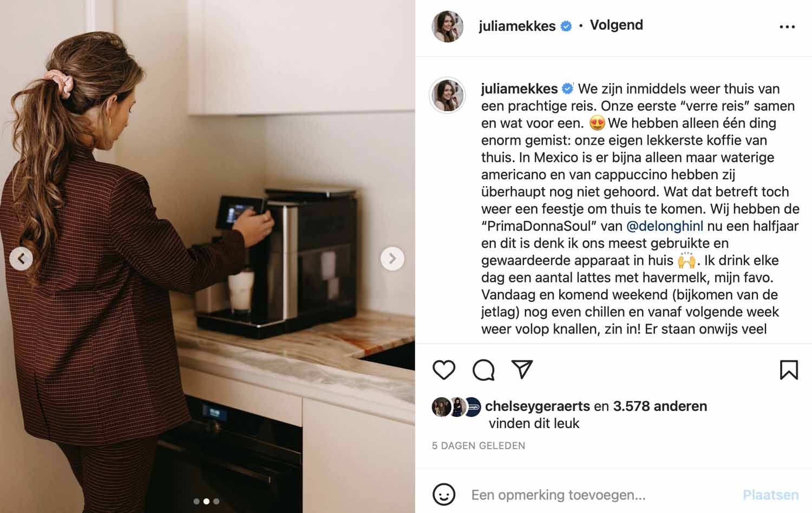Save the post with the bookmark icon
812x513 pixels.
coord(789,370)
